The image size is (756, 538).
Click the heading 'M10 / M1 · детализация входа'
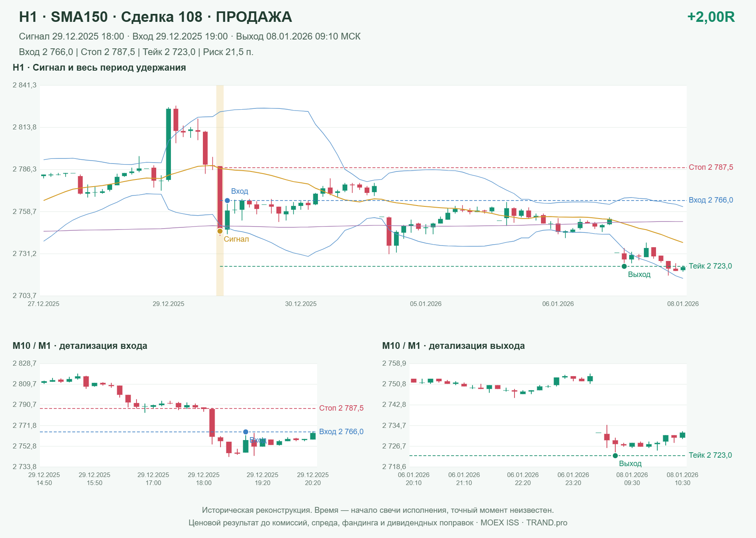[x=80, y=346]
